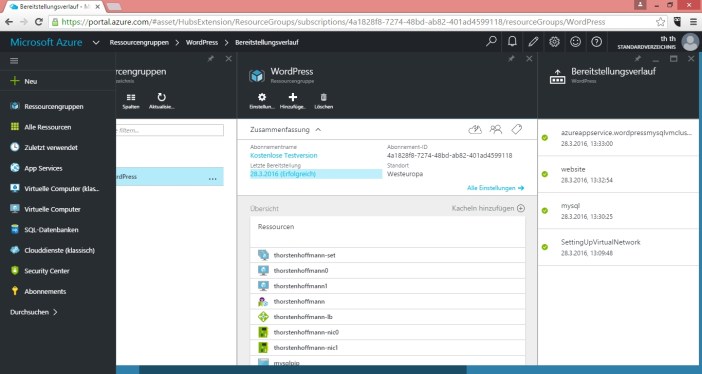Open Virtuelle Computer (klassisch) in sidebar
This screenshot has height=374, width=702.
coord(57,189)
